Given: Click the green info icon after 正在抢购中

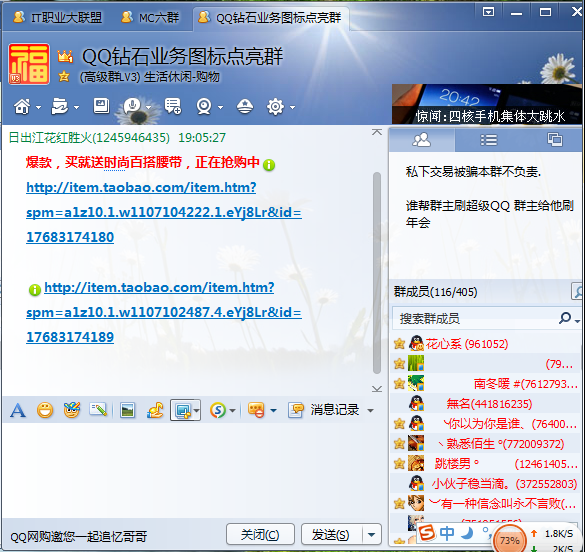Looking at the screenshot, I should [269, 164].
